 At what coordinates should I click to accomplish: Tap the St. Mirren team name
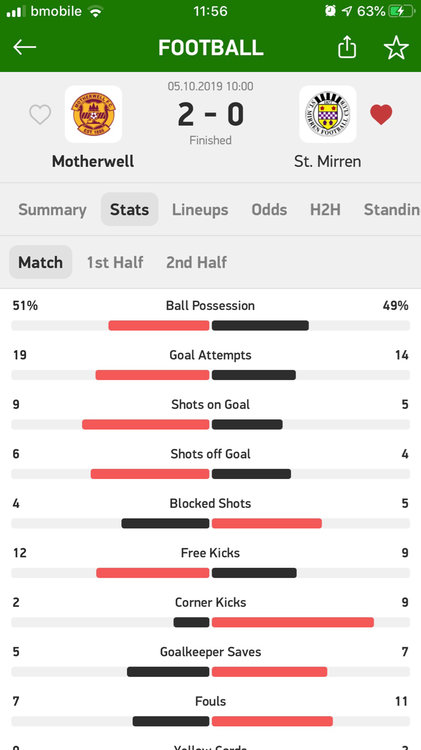coord(328,161)
